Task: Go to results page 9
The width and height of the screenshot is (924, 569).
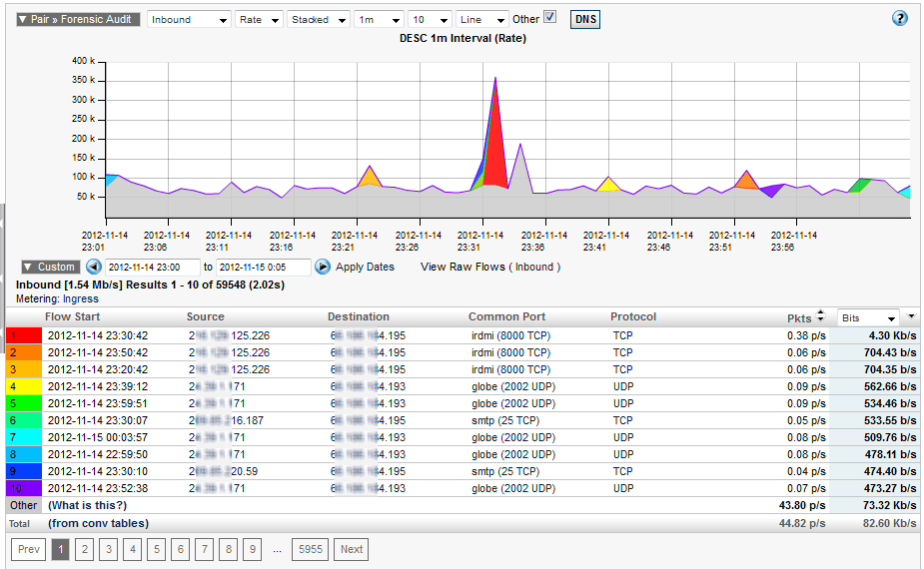Action: 252,550
